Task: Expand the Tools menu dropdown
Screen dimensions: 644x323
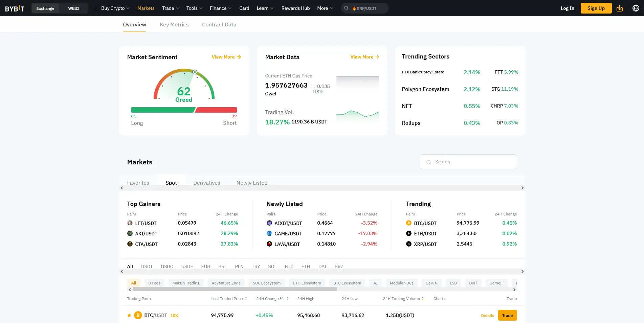Action: [x=195, y=8]
